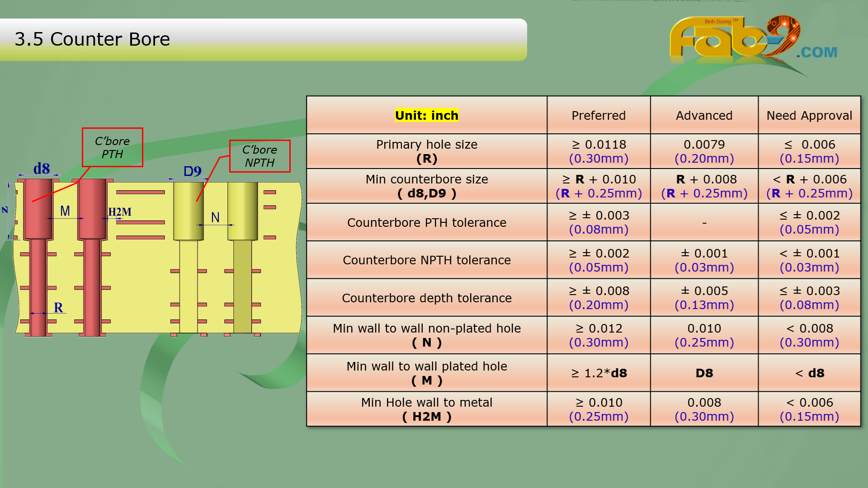
Task: Click the '≥ 1.2*d8' cell
Action: click(x=598, y=373)
